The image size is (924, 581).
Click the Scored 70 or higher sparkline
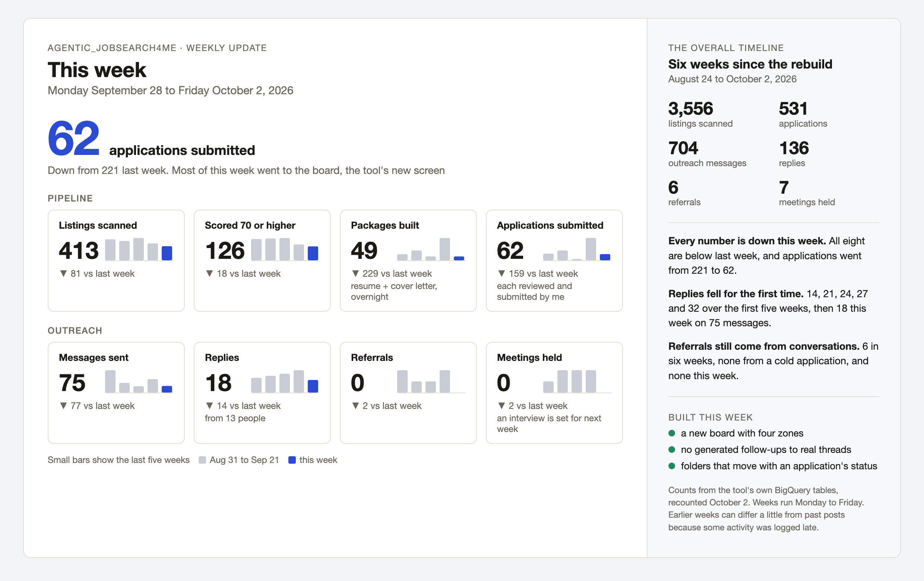tap(285, 249)
